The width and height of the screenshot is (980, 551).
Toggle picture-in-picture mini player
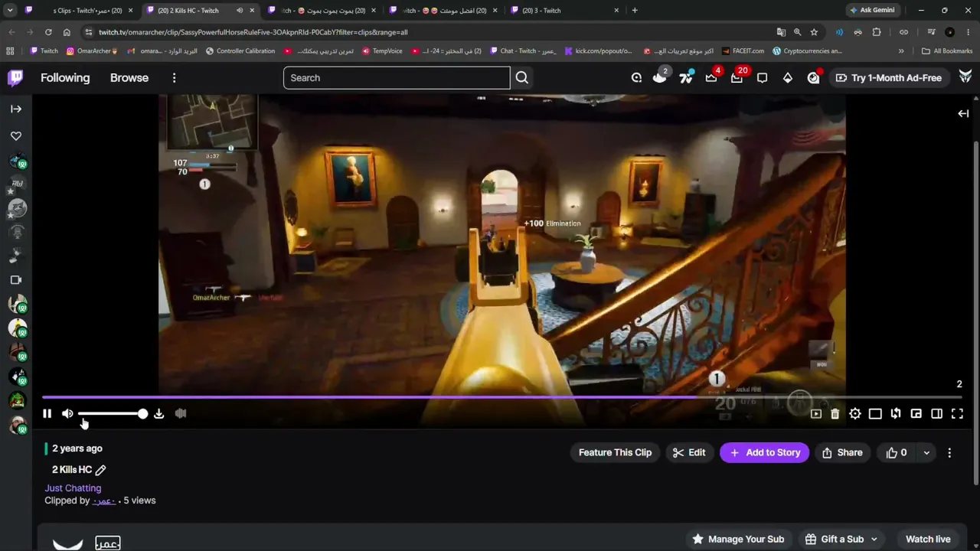click(916, 413)
